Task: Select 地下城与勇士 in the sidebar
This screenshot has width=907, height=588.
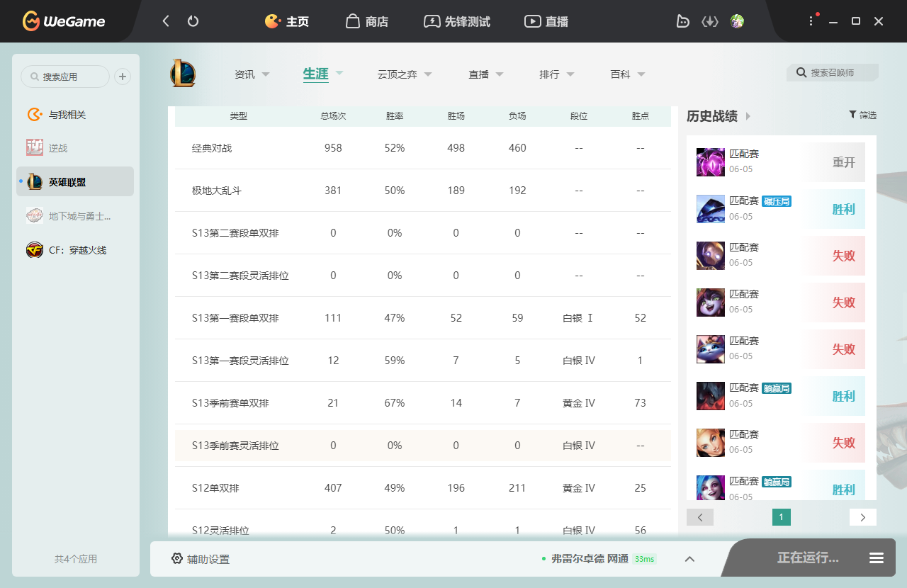Action: [74, 215]
